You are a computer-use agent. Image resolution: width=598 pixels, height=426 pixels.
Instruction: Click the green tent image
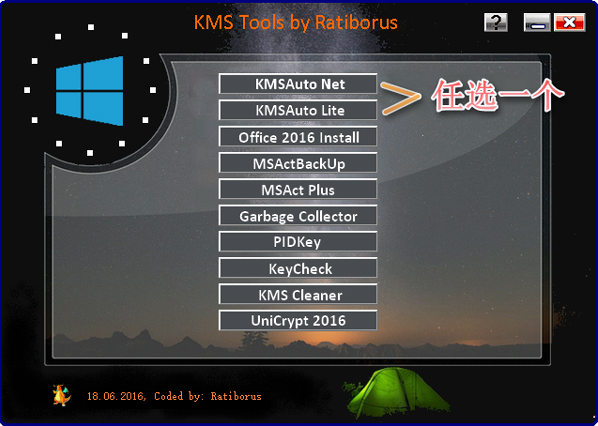tap(397, 393)
